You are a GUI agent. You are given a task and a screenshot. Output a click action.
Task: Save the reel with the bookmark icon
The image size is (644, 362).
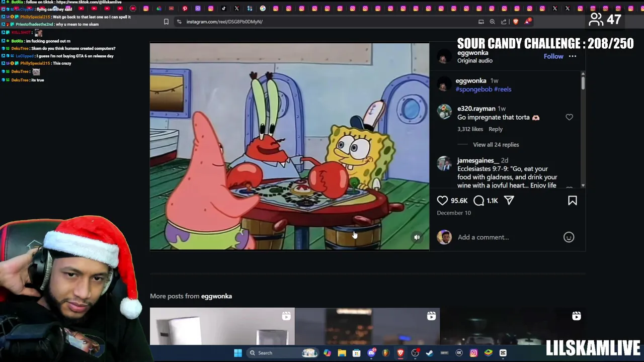[573, 201]
